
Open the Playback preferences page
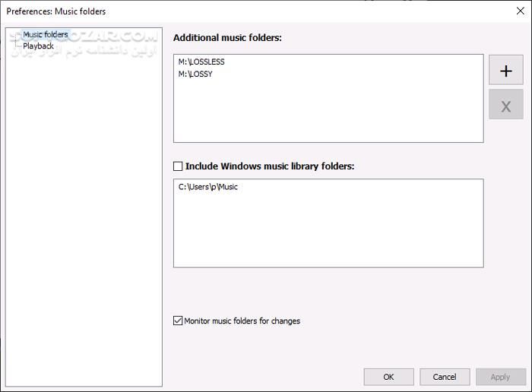(38, 46)
